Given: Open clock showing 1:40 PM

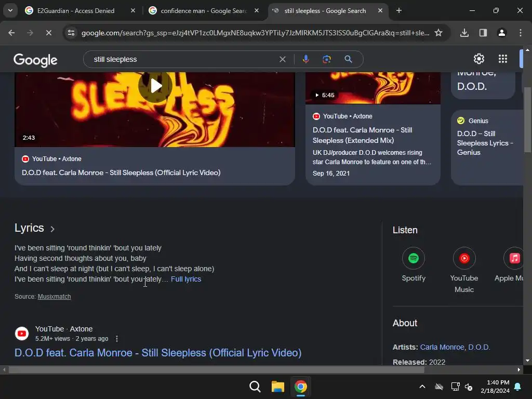Looking at the screenshot, I should [x=495, y=387].
